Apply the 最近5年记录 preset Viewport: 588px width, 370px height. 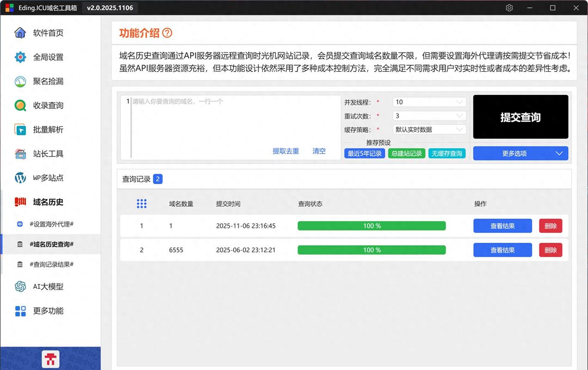pos(365,154)
